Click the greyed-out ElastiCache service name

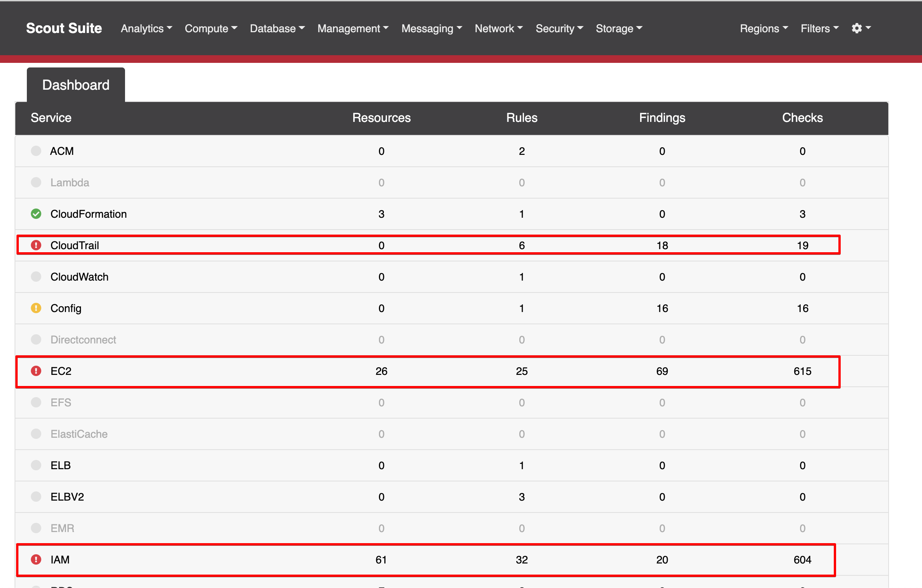click(x=79, y=434)
